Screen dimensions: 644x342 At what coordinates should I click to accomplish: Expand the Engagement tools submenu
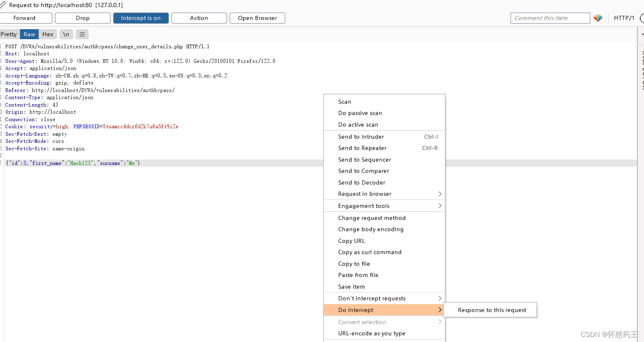384,206
